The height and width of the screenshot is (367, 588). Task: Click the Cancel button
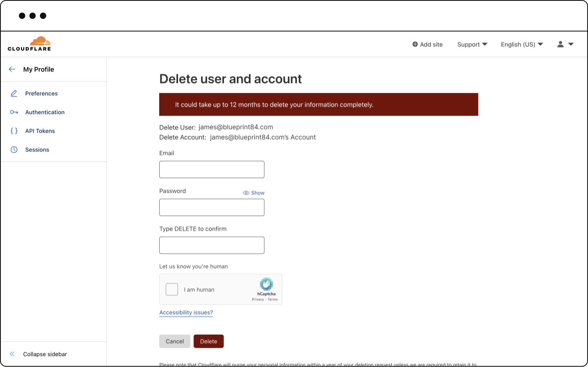click(x=175, y=341)
